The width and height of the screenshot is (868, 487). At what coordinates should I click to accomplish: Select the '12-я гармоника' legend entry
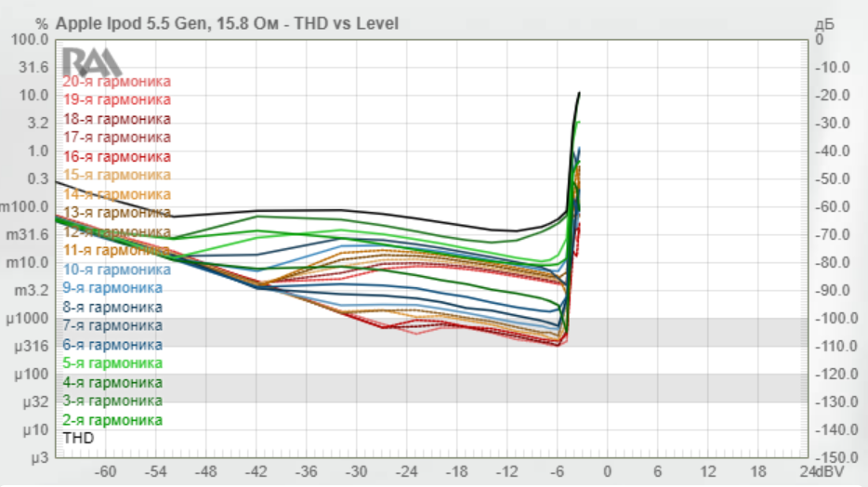116,231
